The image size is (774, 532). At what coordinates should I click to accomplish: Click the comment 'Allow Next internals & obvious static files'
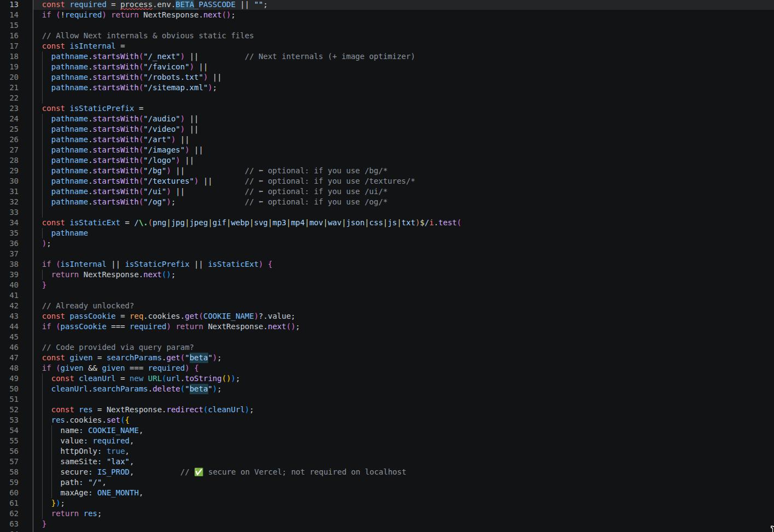(x=148, y=36)
